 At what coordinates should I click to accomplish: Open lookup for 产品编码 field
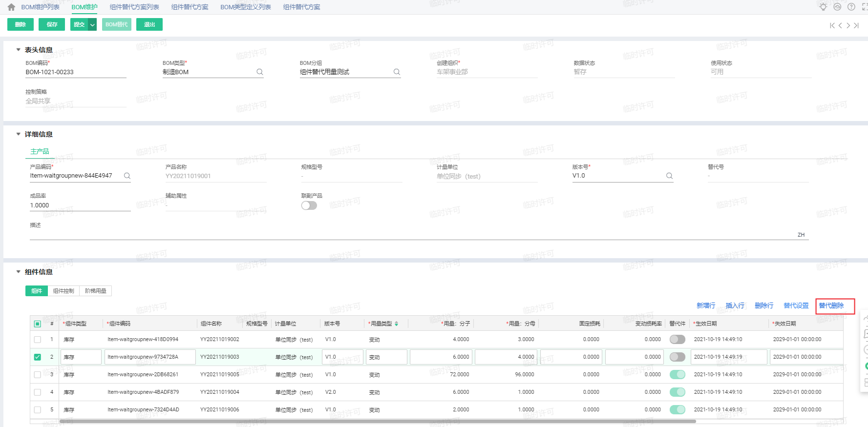click(127, 176)
